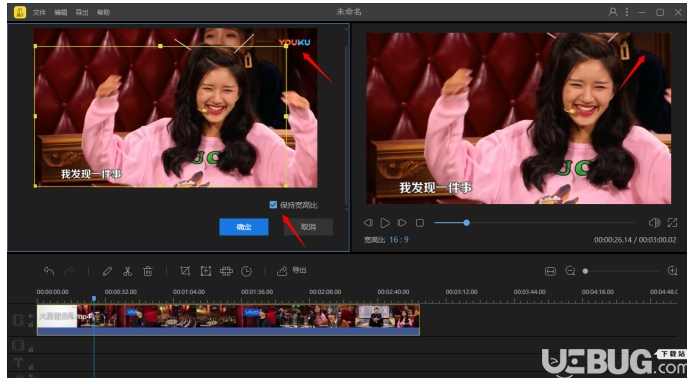
Task: Open the user account icon
Action: pos(613,12)
